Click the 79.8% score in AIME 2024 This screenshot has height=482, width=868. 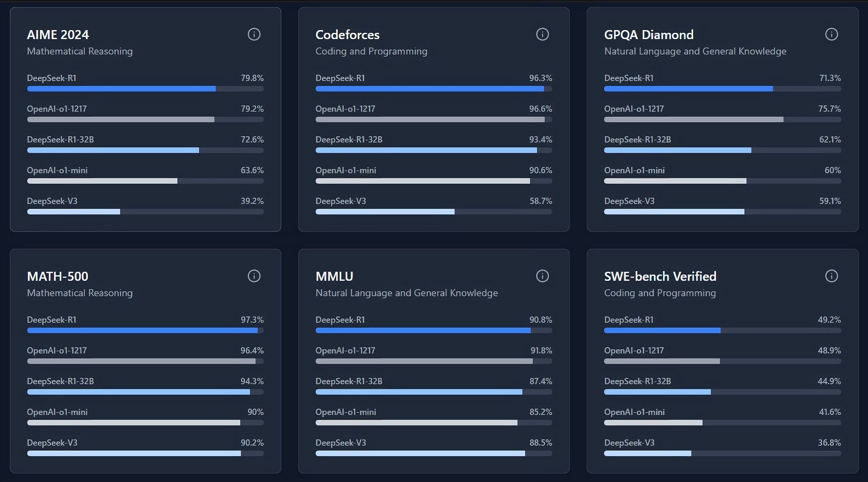(252, 78)
